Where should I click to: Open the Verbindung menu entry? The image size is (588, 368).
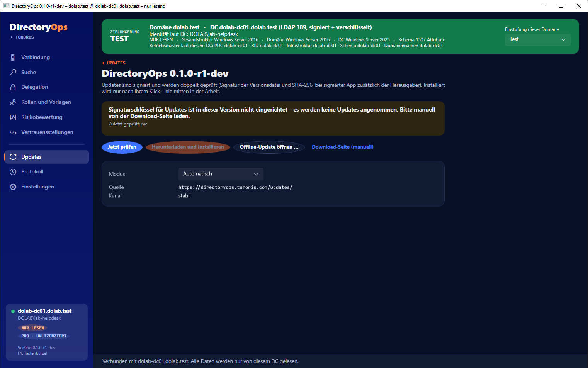[47, 57]
